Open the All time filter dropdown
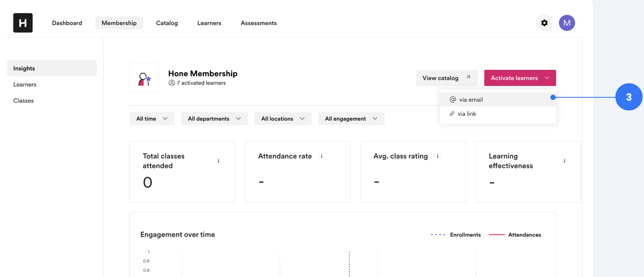Viewport: 644px width, 277px height. click(152, 119)
